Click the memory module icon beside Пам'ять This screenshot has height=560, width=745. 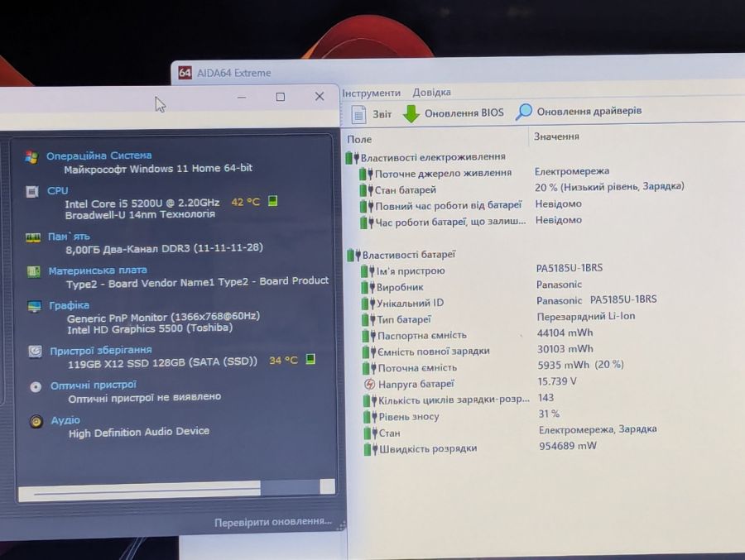pyautogui.click(x=33, y=237)
